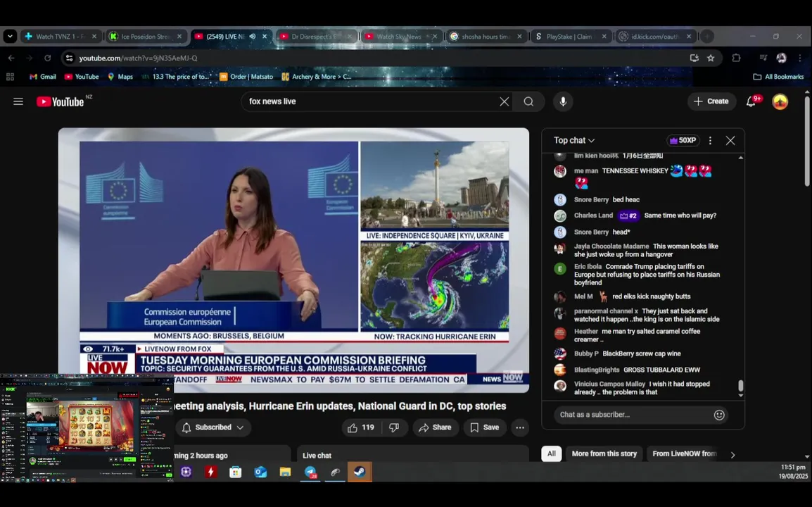
Task: Bookmark this page with star icon
Action: (x=711, y=58)
